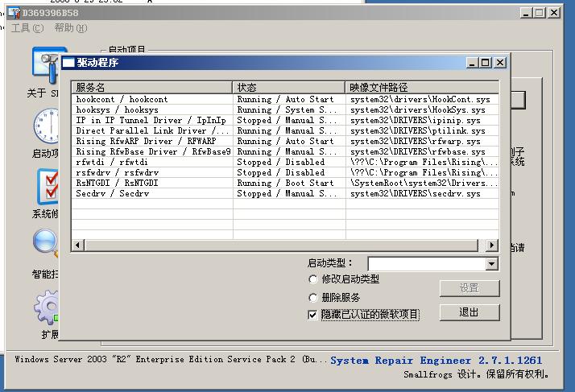Uncheck 隐藏已认证的微软项目 checkbox

(x=312, y=315)
